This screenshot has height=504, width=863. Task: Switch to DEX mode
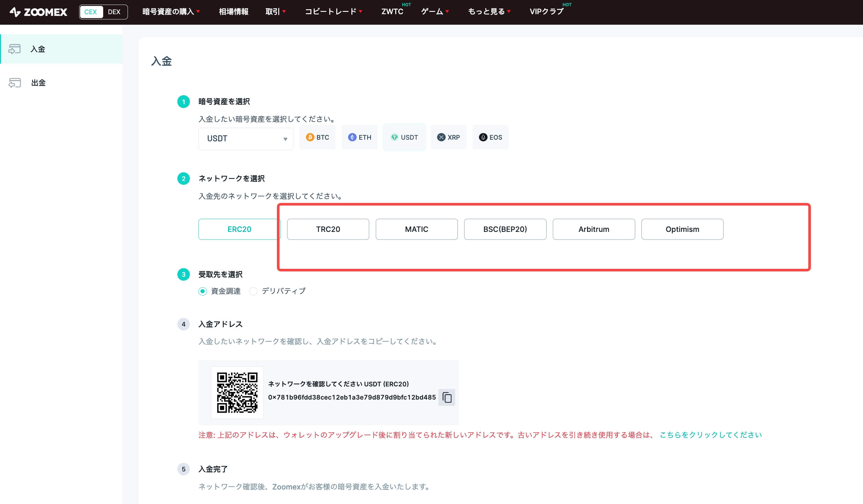coord(114,12)
